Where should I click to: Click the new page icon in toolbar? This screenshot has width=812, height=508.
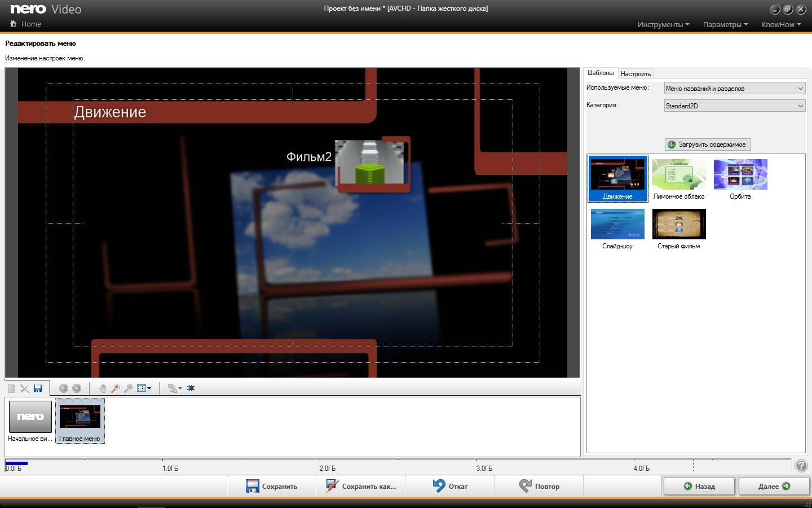[11, 388]
